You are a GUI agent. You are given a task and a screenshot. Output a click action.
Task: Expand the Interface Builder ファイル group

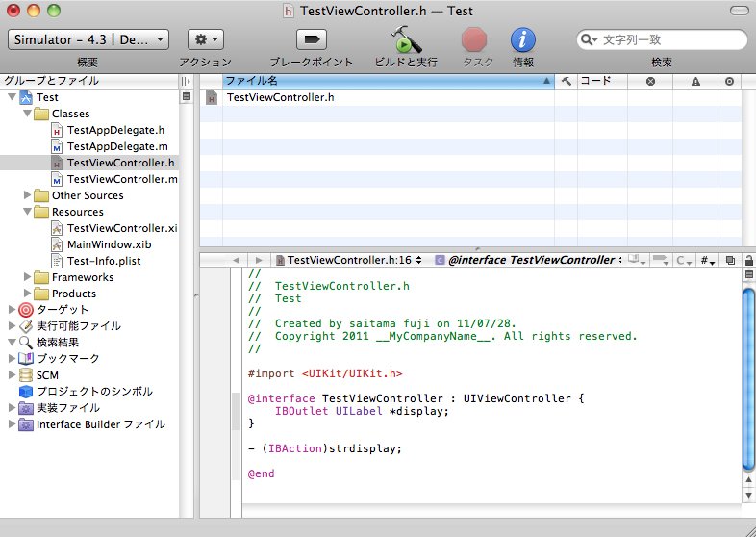13,424
